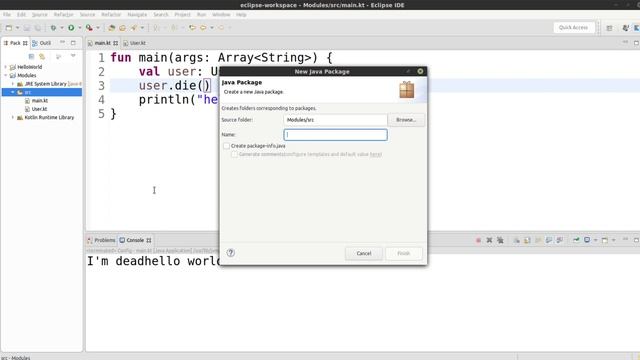The height and width of the screenshot is (360, 640).
Task: Open the File menu
Action: pos(7,15)
